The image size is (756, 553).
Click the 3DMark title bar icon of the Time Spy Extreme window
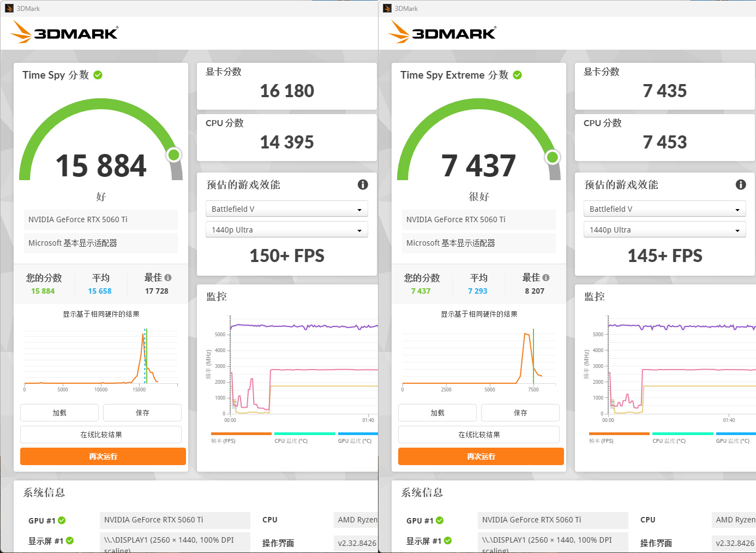pyautogui.click(x=387, y=8)
